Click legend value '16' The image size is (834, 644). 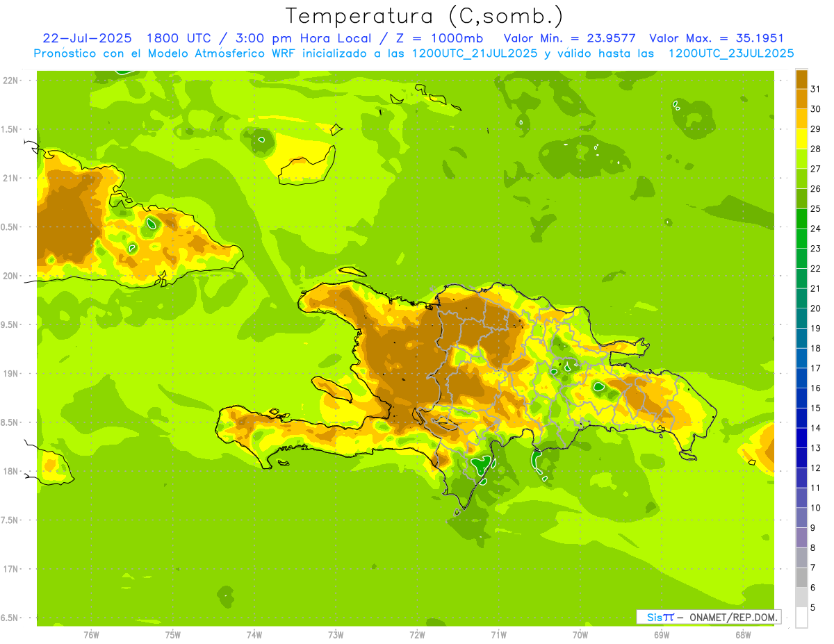click(816, 388)
